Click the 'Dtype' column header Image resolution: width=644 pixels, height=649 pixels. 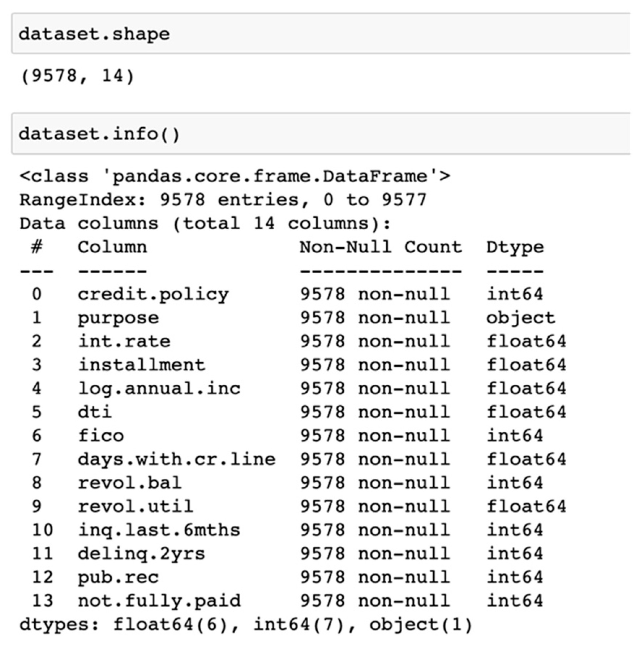[515, 247]
